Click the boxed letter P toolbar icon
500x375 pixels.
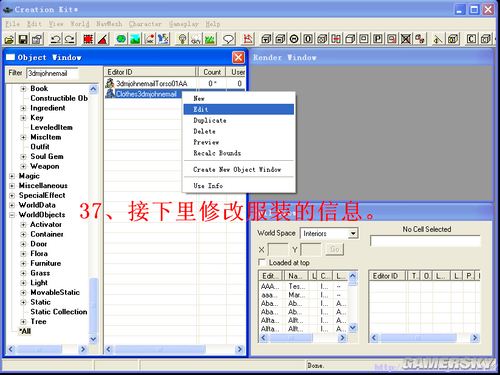click(378, 39)
